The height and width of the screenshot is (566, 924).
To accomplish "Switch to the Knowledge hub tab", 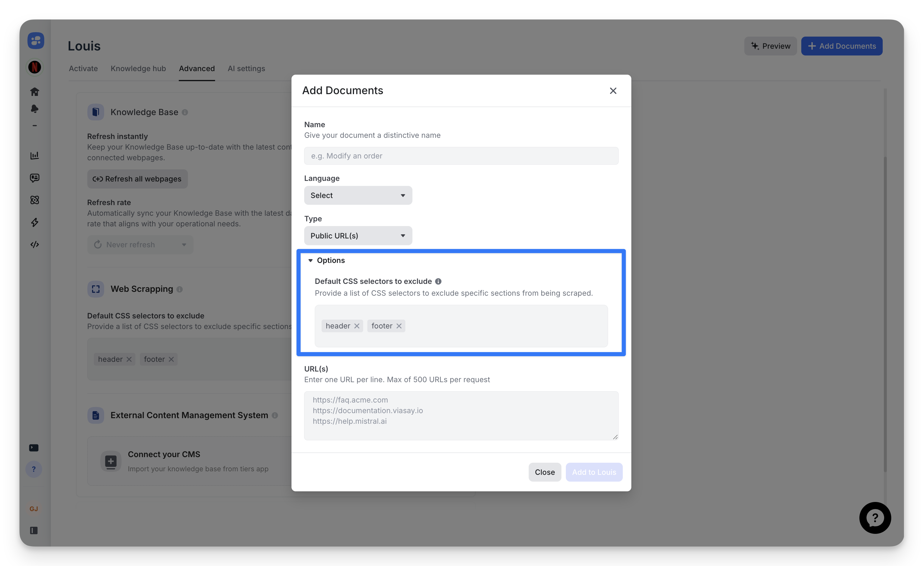I will click(138, 69).
